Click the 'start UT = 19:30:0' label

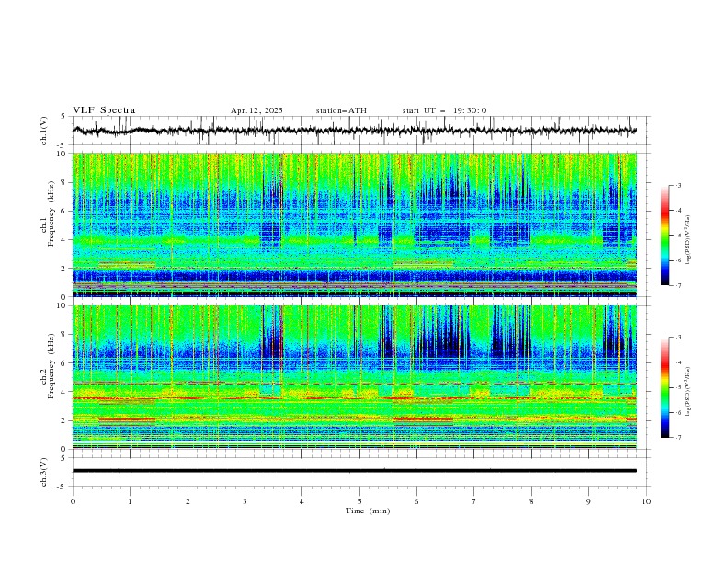click(444, 110)
